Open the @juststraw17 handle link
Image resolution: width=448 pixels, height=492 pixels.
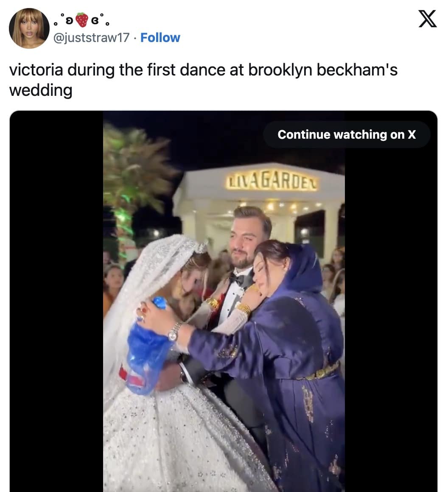click(91, 38)
